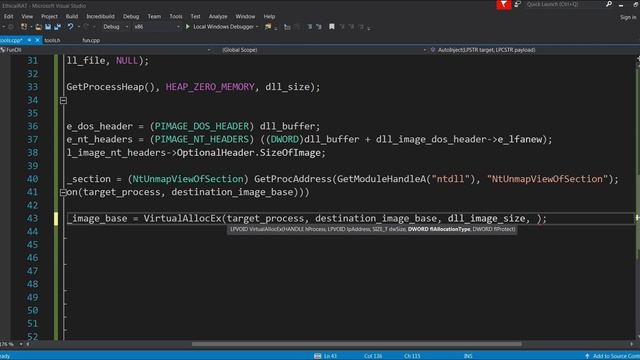Click PIMAGE_DOS_HEADER on line 36
The height and width of the screenshot is (360, 640).
[x=202, y=126]
